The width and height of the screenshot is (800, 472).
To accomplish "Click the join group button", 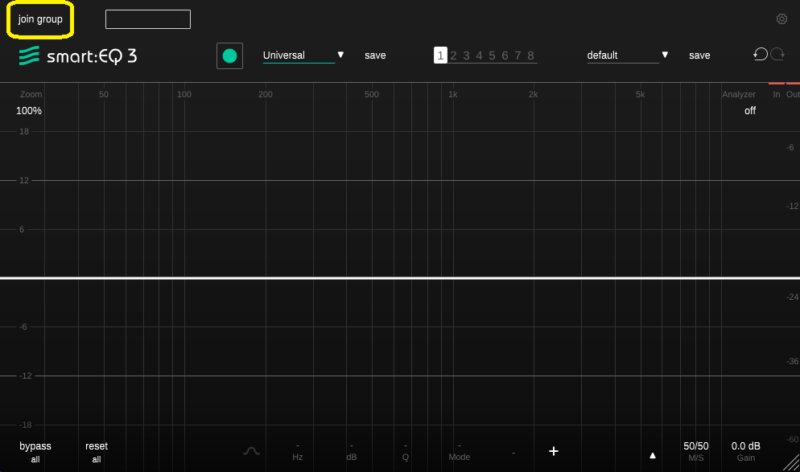I will (x=40, y=19).
